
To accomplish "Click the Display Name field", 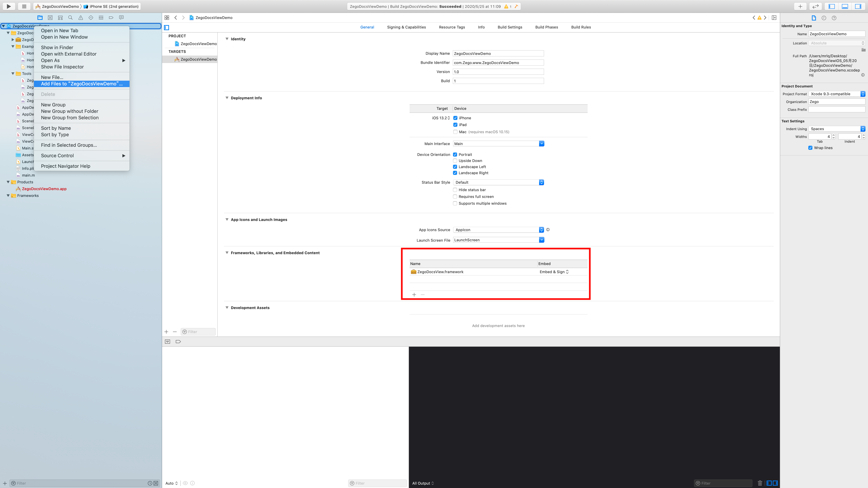I will [x=498, y=54].
